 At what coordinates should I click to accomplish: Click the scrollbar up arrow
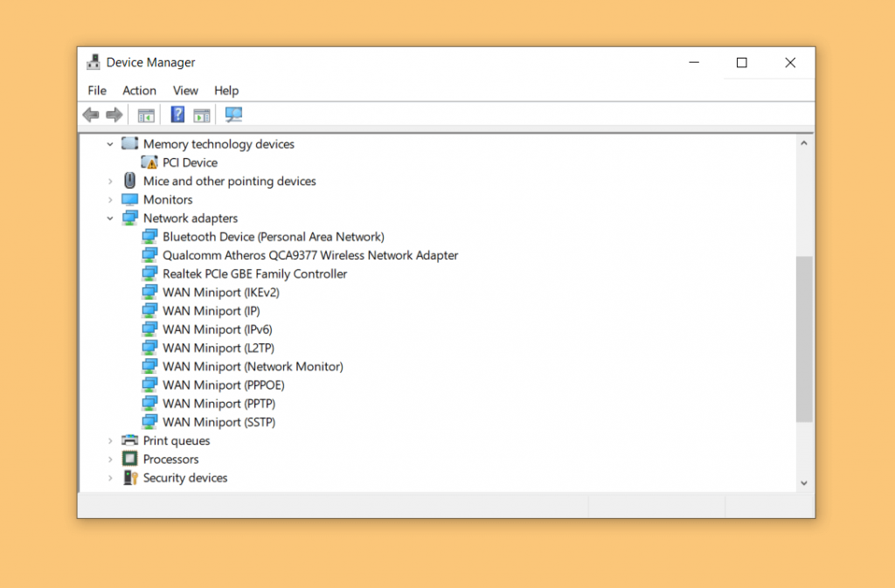click(x=804, y=143)
